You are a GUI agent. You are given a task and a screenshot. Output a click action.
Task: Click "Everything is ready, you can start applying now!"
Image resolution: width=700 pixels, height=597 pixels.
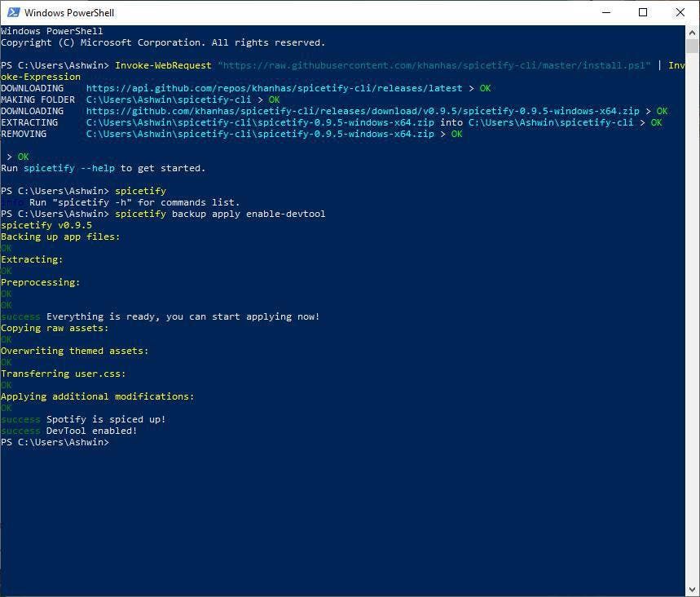[x=183, y=316]
